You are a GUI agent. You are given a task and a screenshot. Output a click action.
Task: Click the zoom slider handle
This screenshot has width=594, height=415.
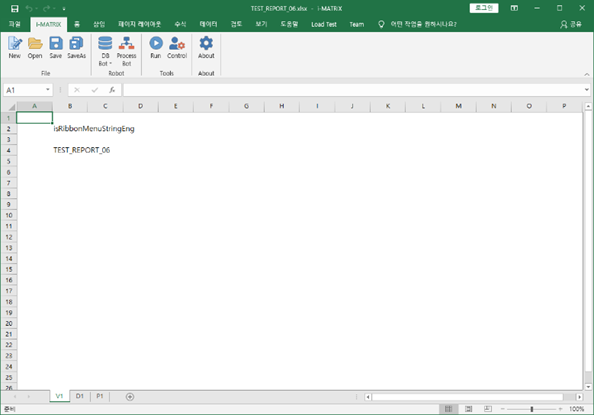(532, 409)
